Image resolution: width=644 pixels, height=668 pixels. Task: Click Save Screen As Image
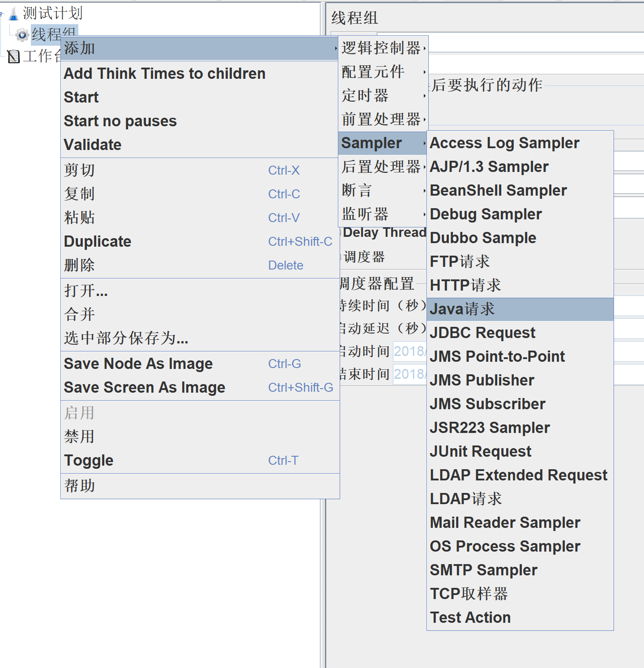pyautogui.click(x=200, y=387)
